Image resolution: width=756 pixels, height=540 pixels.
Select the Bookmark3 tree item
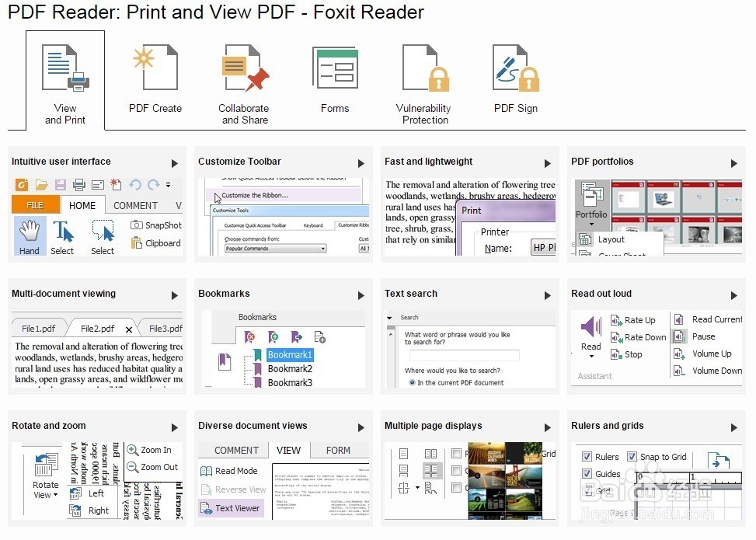290,383
